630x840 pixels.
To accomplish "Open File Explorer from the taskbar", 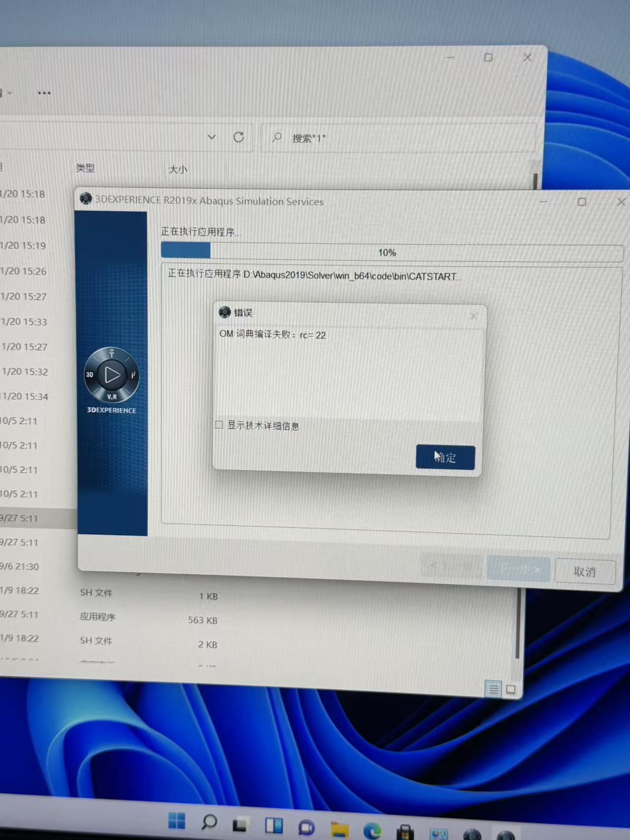I will [x=340, y=829].
